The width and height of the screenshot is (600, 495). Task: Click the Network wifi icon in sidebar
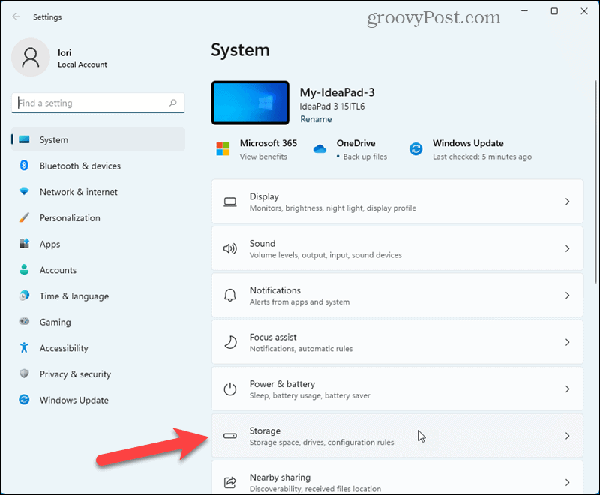tap(24, 191)
